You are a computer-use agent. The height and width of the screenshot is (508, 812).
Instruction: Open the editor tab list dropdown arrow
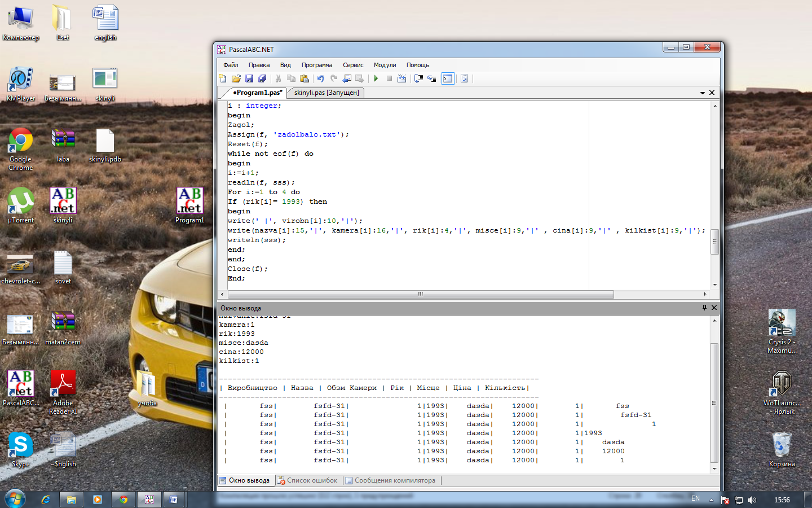coord(703,93)
